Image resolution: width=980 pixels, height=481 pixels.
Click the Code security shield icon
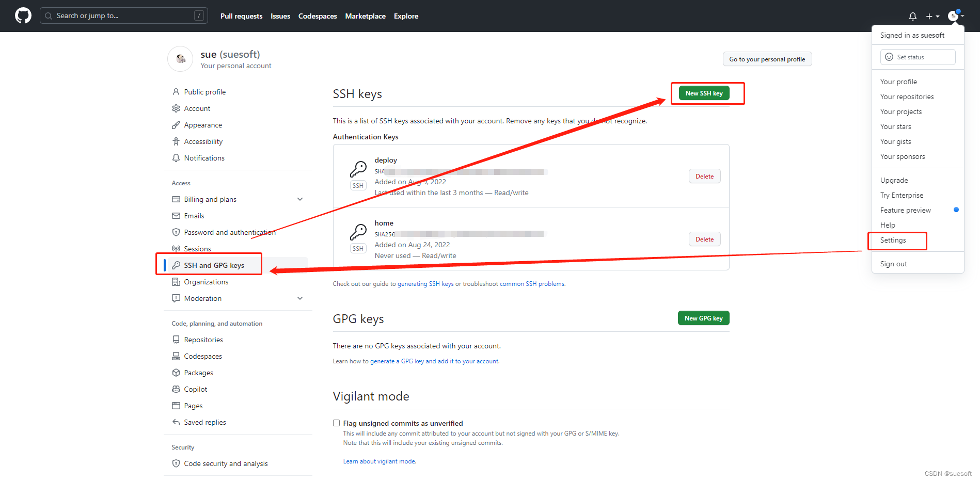coord(176,463)
